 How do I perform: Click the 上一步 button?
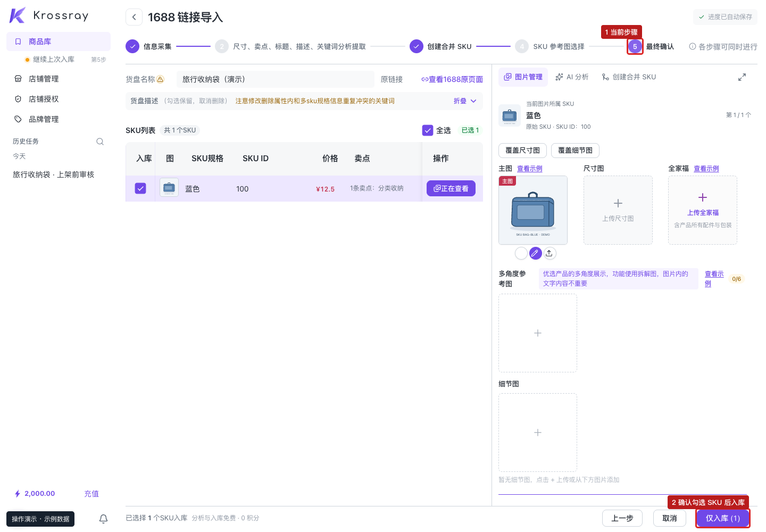click(x=622, y=518)
